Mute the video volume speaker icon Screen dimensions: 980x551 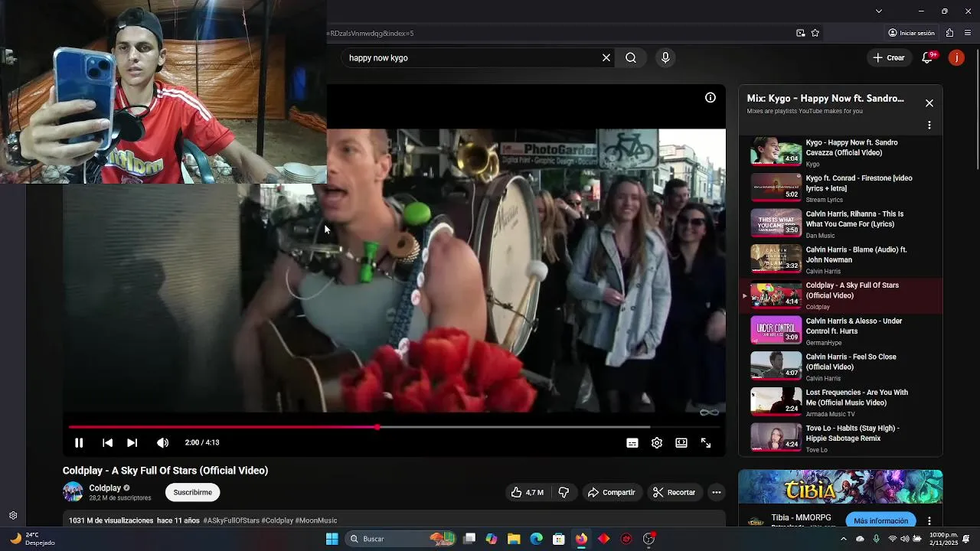(162, 442)
